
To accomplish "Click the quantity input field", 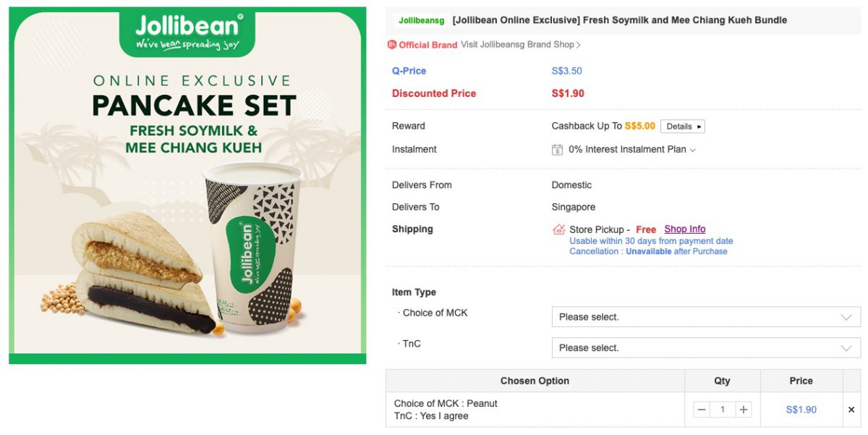I will (x=722, y=410).
